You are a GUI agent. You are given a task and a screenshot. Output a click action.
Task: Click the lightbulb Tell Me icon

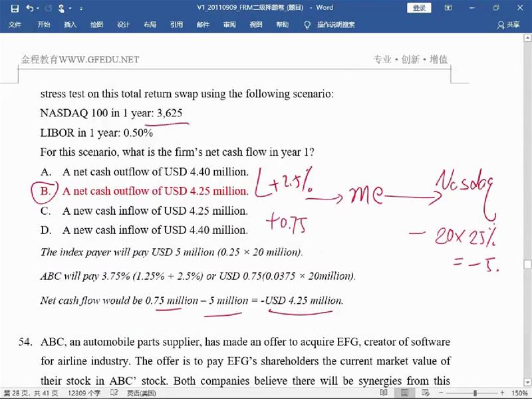(307, 25)
